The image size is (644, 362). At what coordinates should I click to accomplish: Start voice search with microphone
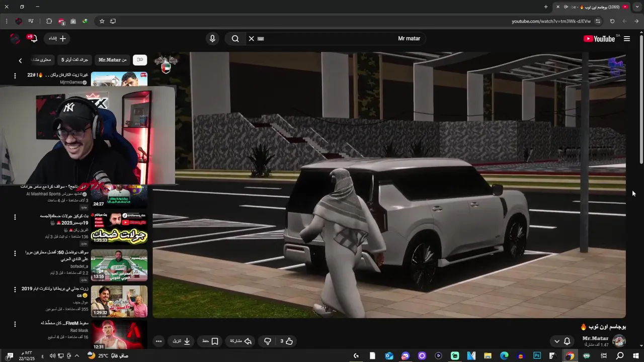[x=212, y=39]
